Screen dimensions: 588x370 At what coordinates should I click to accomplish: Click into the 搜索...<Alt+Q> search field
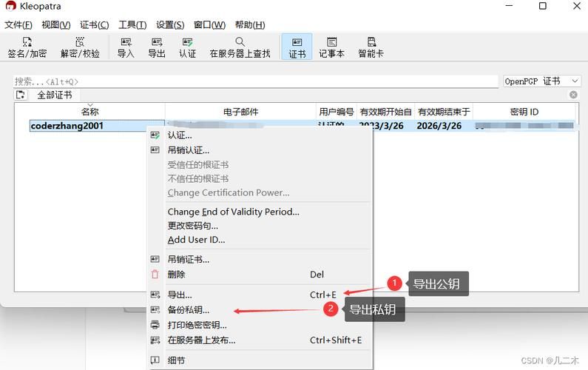pyautogui.click(x=256, y=81)
